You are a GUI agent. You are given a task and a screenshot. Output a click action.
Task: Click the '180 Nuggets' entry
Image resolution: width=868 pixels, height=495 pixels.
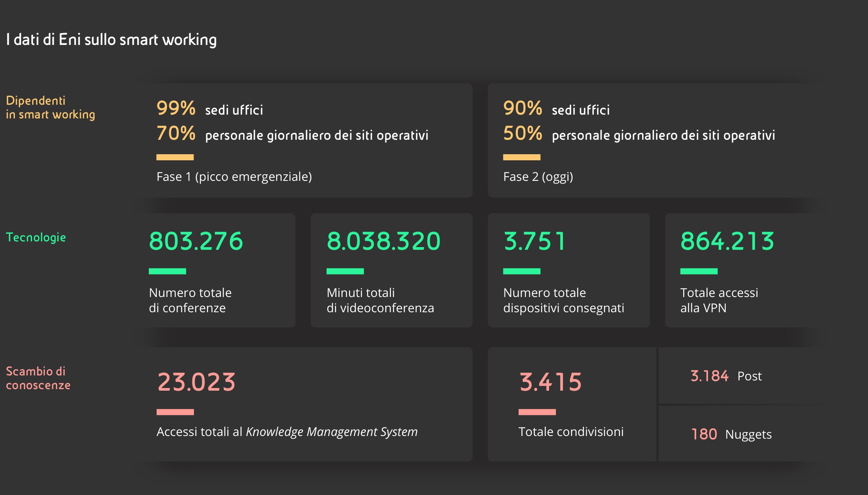click(732, 434)
